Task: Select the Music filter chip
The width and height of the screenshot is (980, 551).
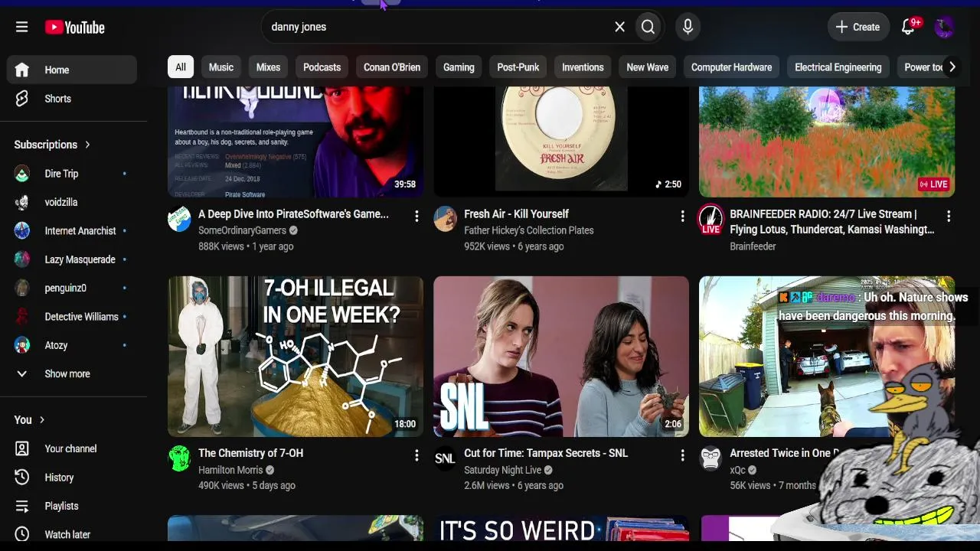Action: point(221,67)
